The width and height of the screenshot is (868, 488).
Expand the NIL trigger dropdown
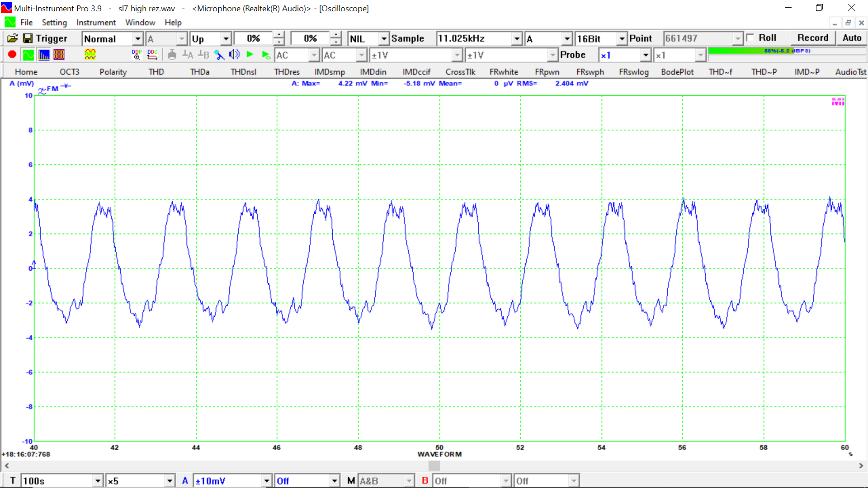tap(383, 39)
